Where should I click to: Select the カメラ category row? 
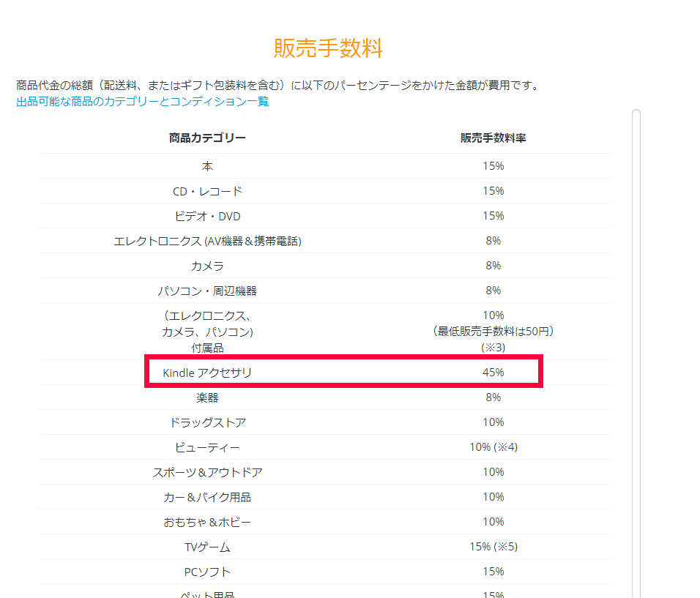point(207,266)
